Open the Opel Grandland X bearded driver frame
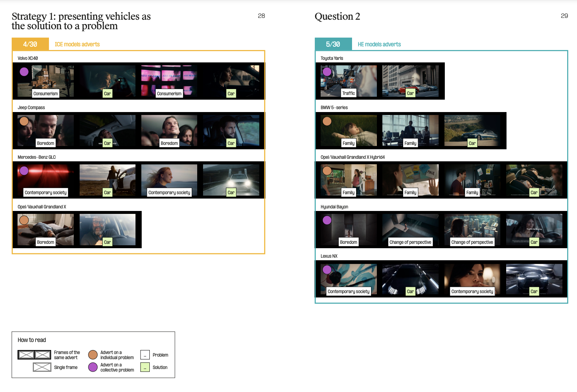 [107, 230]
